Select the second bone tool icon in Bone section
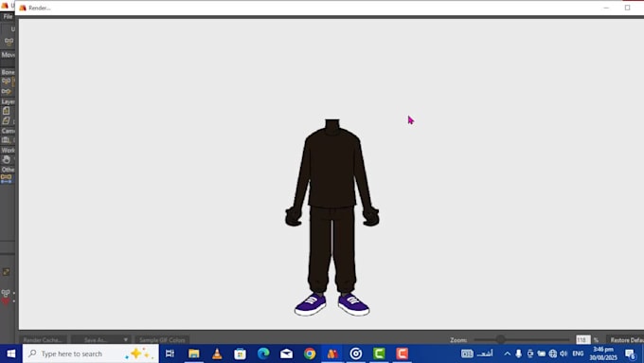Image resolution: width=644 pixels, height=363 pixels. 6,91
